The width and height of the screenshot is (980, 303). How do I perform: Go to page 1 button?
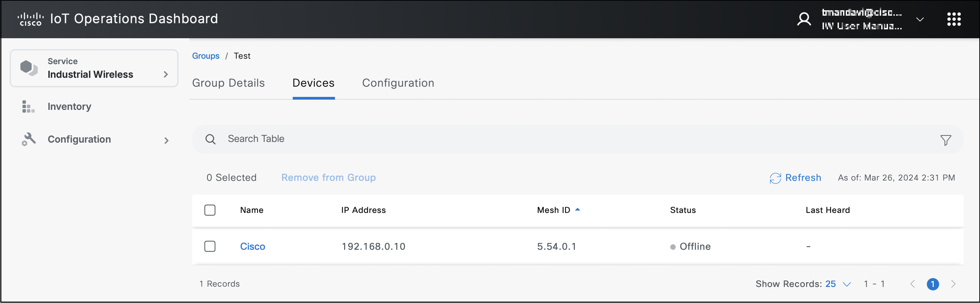click(932, 284)
